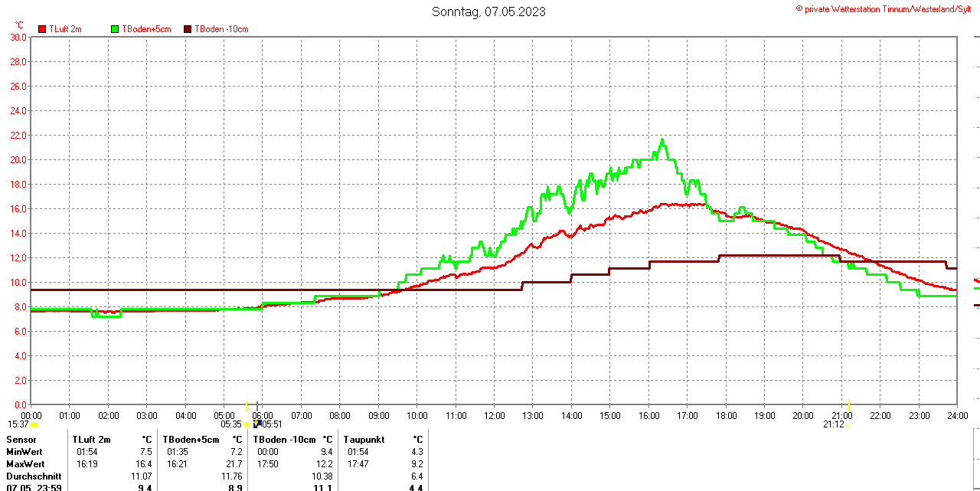The width and height of the screenshot is (980, 491).
Task: Click the private Wetterstation Tinnum copyright text
Action: [x=887, y=8]
